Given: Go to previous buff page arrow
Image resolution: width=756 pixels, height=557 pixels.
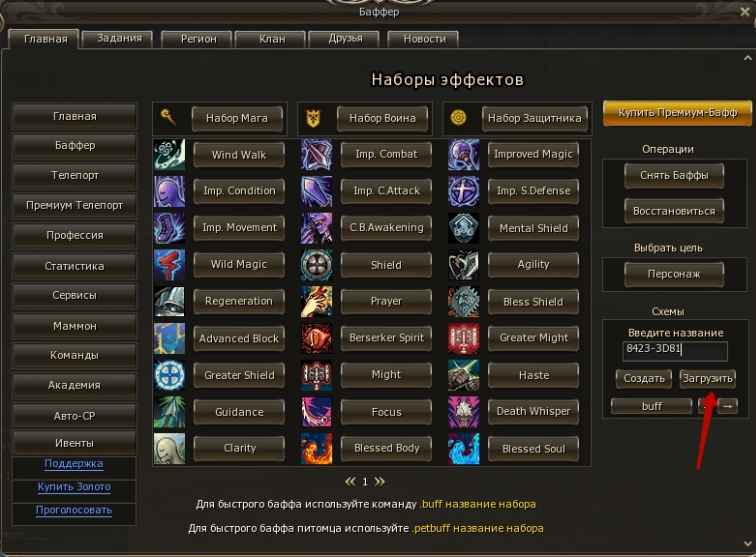Looking at the screenshot, I should coord(350,481).
